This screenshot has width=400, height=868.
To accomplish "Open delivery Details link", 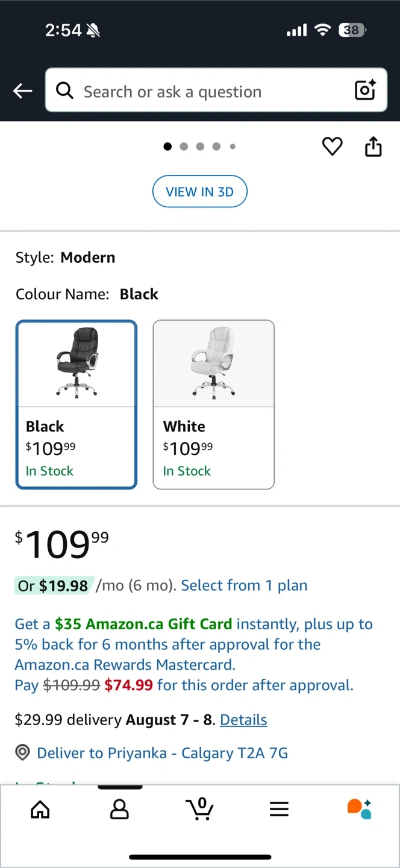I will click(x=243, y=720).
